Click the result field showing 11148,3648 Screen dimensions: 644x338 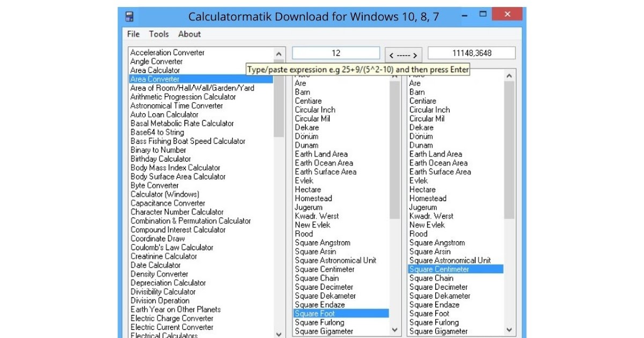(472, 53)
